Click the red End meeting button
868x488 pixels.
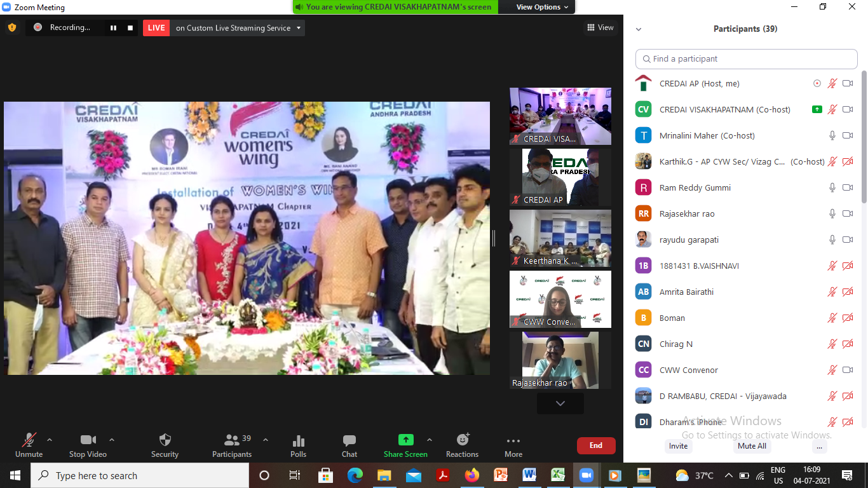pos(596,445)
